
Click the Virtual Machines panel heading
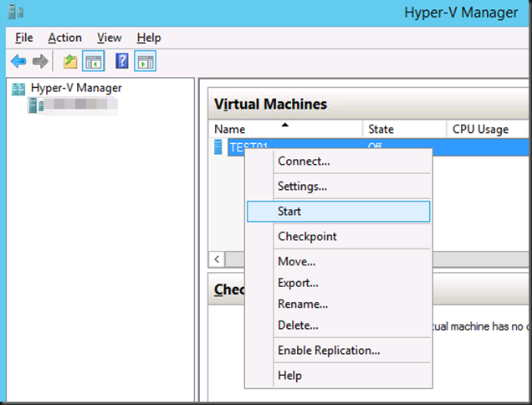pyautogui.click(x=270, y=104)
